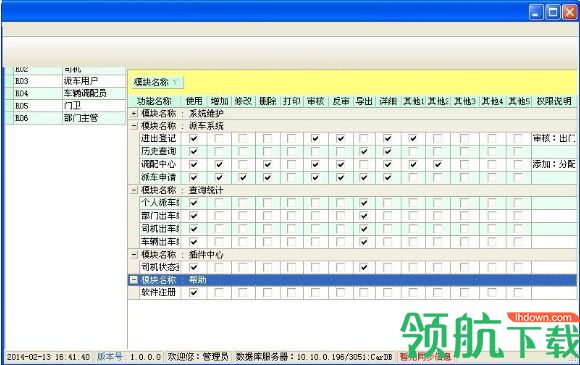Viewport: 580px width, 365px height.
Task: Click the date-time status bar entry
Action: 48,357
